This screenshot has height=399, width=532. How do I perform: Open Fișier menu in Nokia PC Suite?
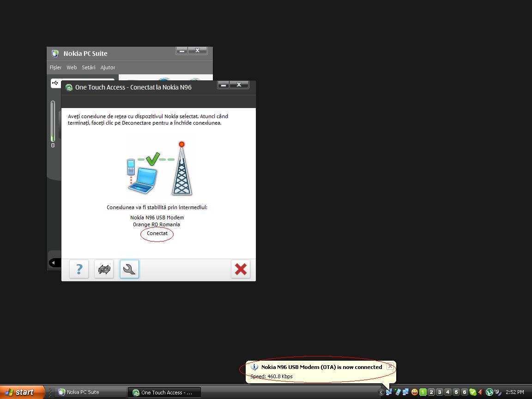55,67
